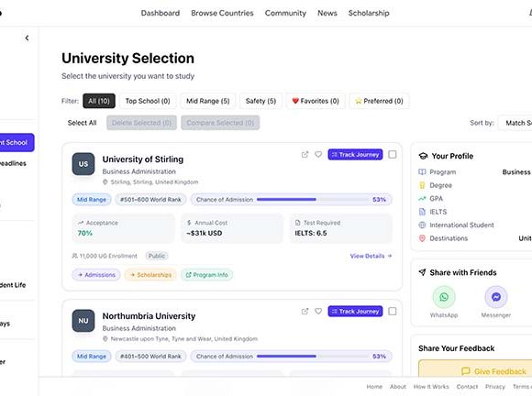Click Track Journey for University of Stirling

pos(355,155)
